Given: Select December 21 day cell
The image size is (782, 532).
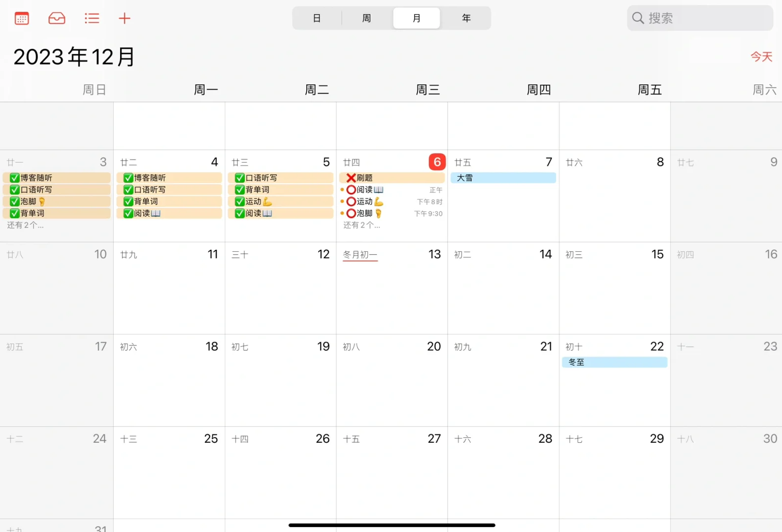Looking at the screenshot, I should pyautogui.click(x=503, y=380).
